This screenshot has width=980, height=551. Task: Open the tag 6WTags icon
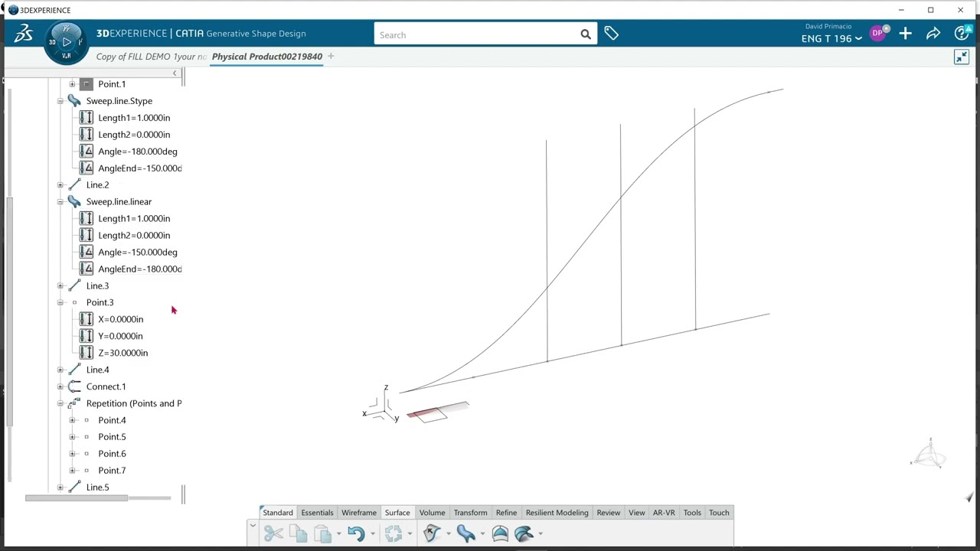(611, 34)
